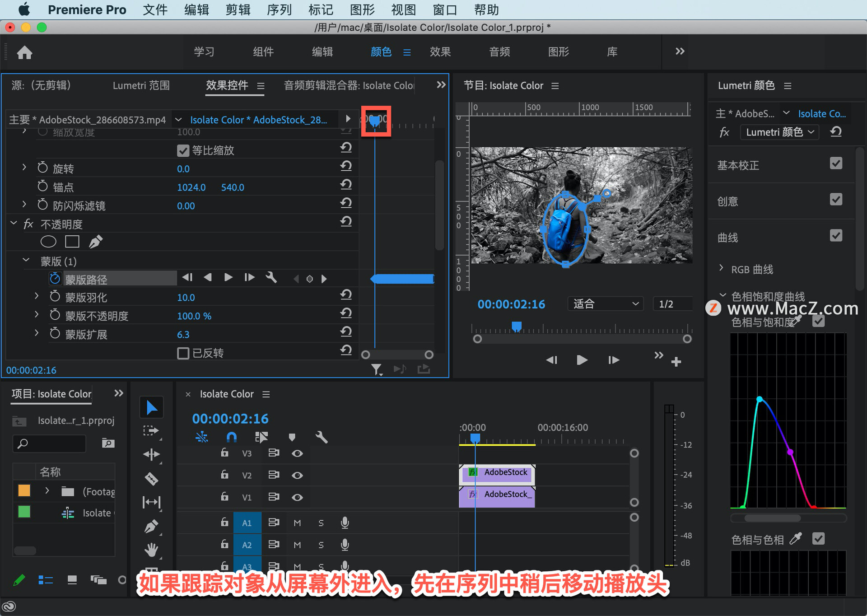Select the Pen tool in tools panel
Screen dimensions: 867x616
tap(151, 526)
